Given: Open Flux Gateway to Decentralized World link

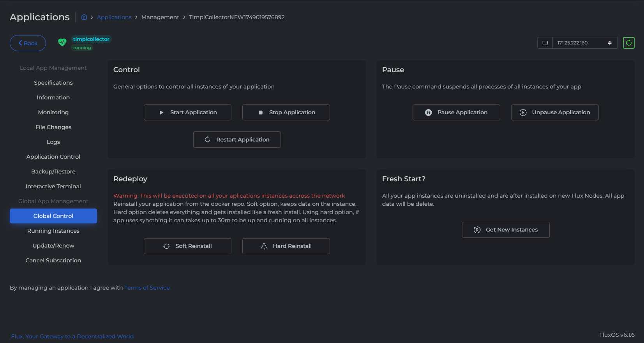Looking at the screenshot, I should (x=72, y=336).
